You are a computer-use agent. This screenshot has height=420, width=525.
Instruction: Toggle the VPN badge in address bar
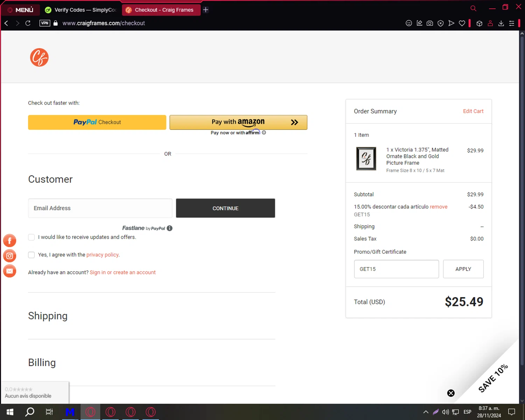tap(45, 23)
